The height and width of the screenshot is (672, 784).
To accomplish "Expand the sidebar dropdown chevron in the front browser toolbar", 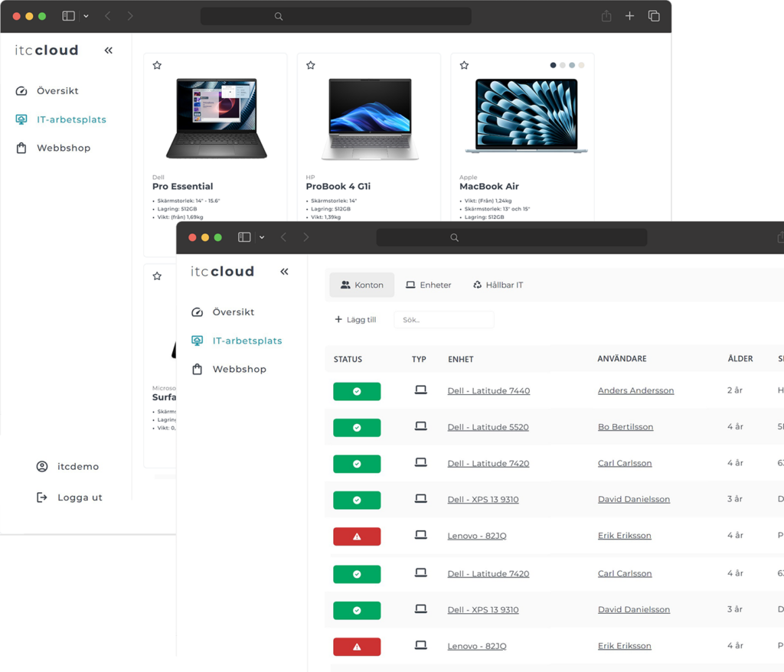I will click(262, 237).
